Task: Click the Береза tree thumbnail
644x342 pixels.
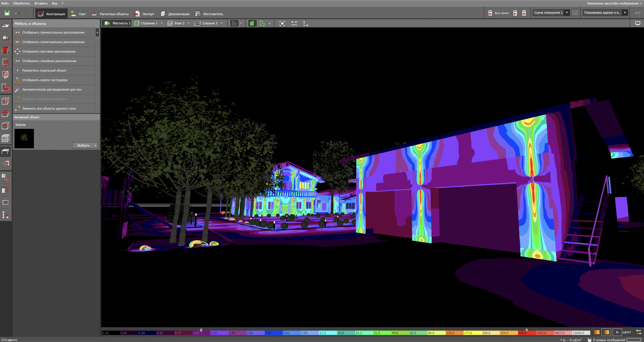Action: pyautogui.click(x=24, y=138)
